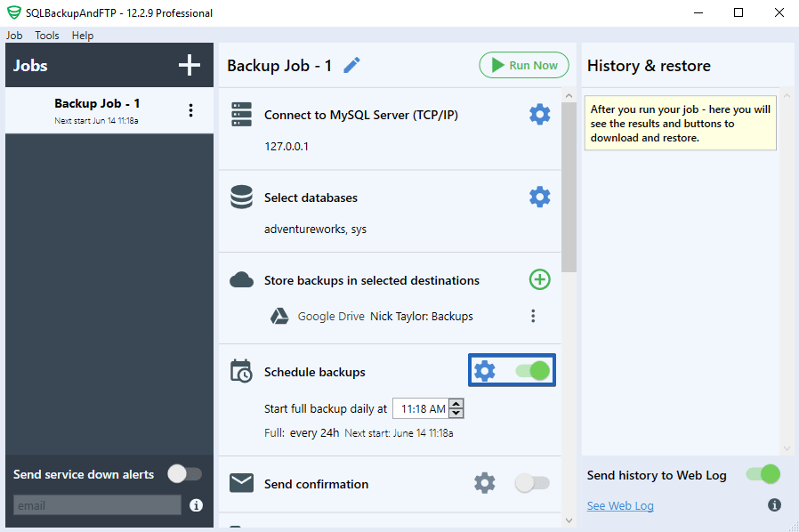The width and height of the screenshot is (799, 532).
Task: Enable the Send confirmation toggle
Action: (532, 482)
